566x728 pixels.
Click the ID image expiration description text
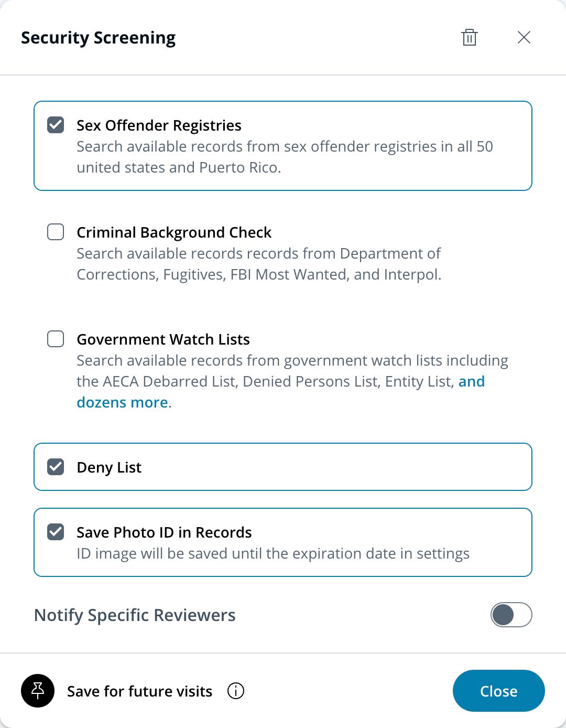[273, 553]
